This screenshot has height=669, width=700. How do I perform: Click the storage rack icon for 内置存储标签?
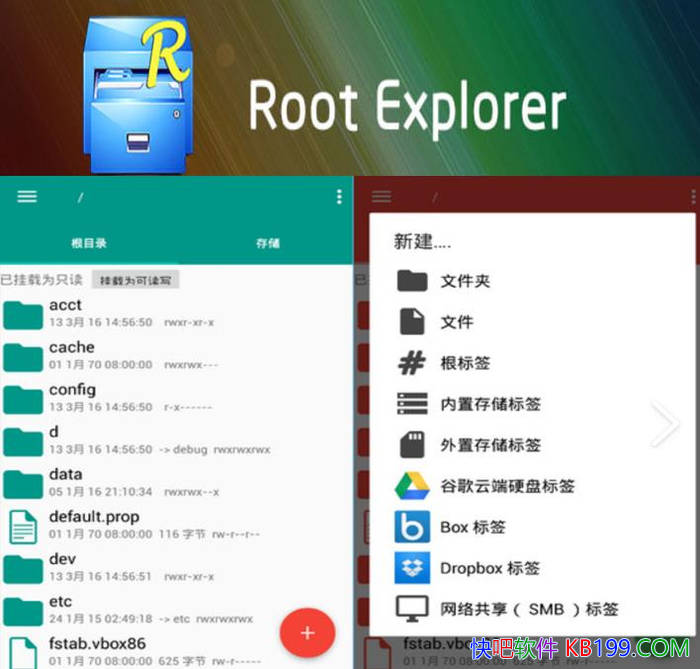click(412, 403)
